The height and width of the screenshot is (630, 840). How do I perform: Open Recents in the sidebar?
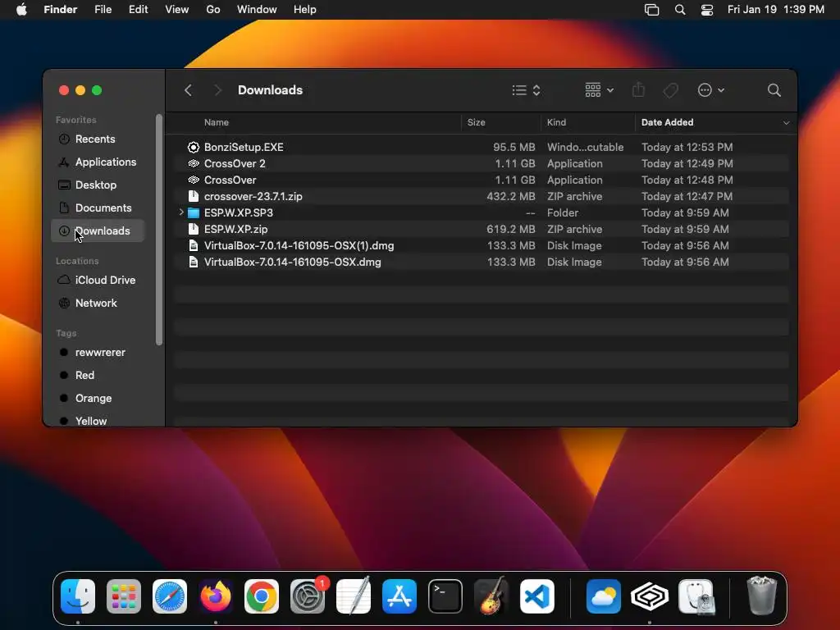click(x=98, y=139)
